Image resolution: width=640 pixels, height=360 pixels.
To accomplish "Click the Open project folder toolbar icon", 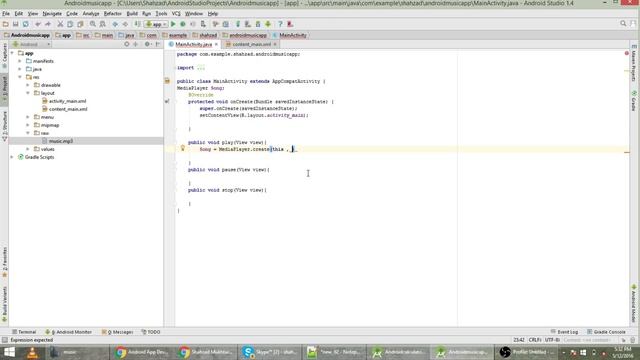I will point(6,24).
